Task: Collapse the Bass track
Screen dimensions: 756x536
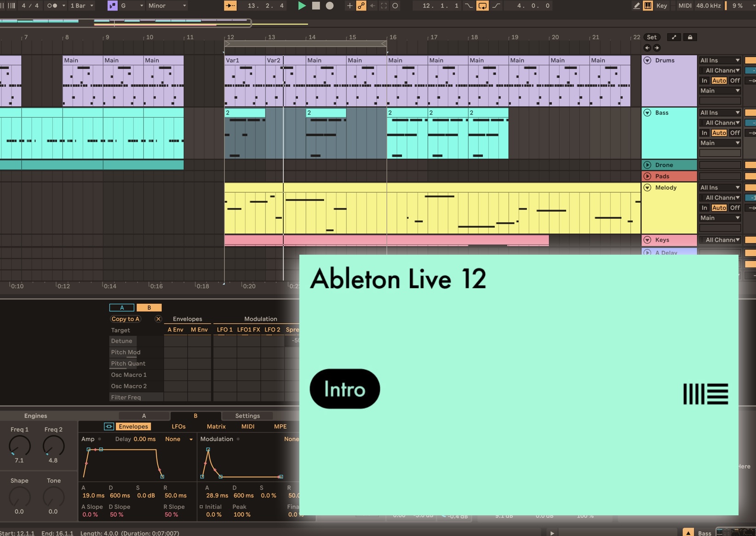Action: click(647, 113)
